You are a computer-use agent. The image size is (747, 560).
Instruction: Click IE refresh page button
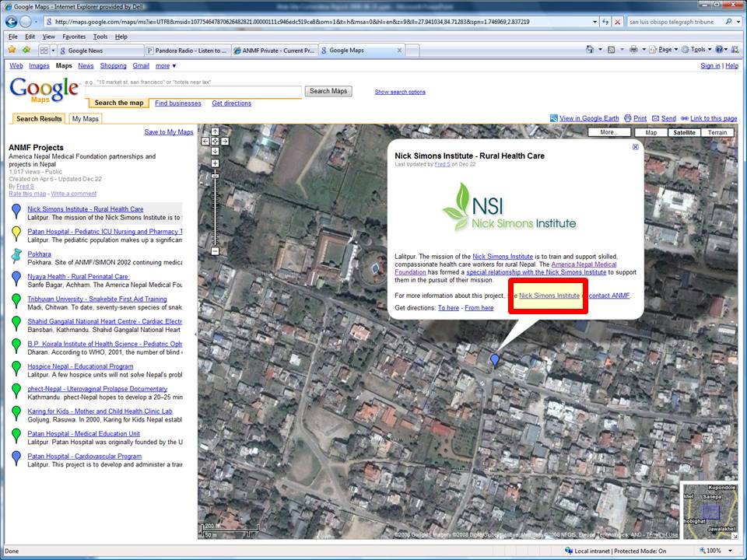pos(605,22)
